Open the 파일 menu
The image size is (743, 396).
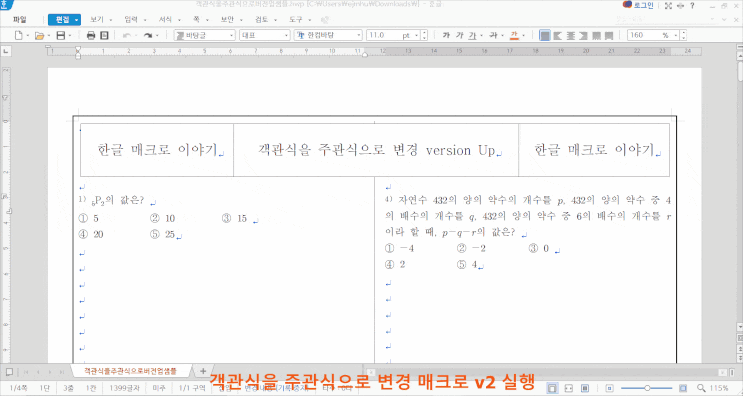[20, 19]
